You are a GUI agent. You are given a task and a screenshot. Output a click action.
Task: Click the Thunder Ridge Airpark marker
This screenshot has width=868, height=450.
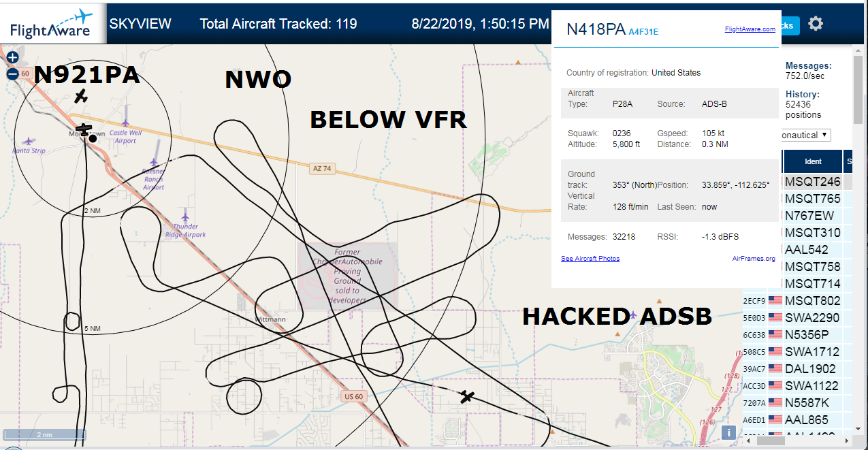tap(185, 217)
